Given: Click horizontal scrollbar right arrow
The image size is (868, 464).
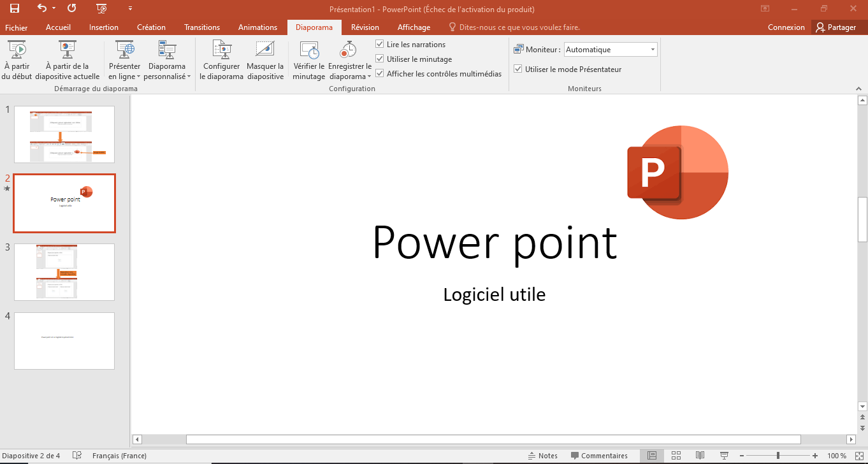Looking at the screenshot, I should pos(851,440).
